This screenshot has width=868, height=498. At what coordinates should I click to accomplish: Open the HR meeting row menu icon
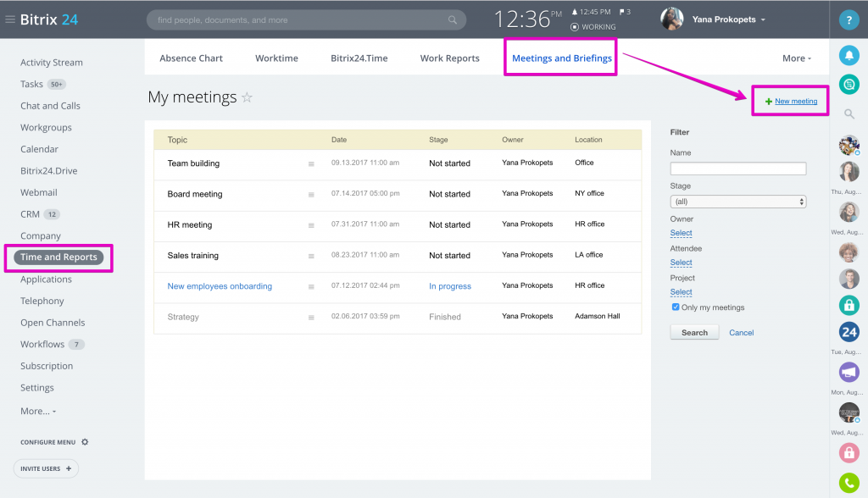coord(311,225)
